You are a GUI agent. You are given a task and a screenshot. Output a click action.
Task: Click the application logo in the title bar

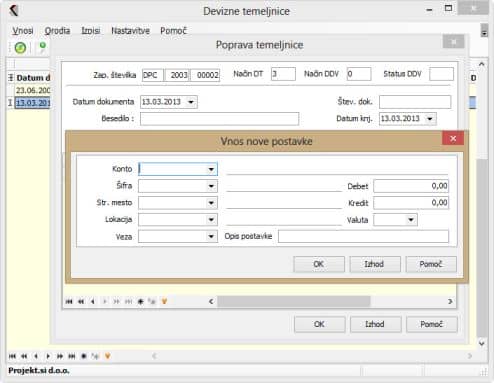point(14,11)
